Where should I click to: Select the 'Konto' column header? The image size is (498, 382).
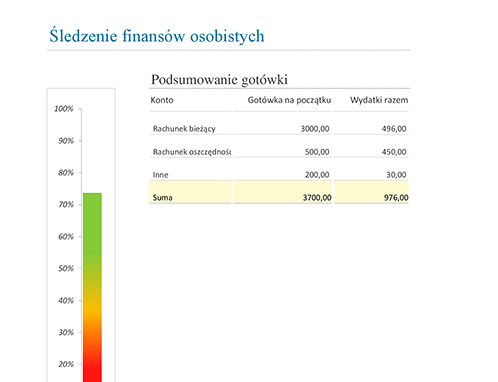click(162, 100)
